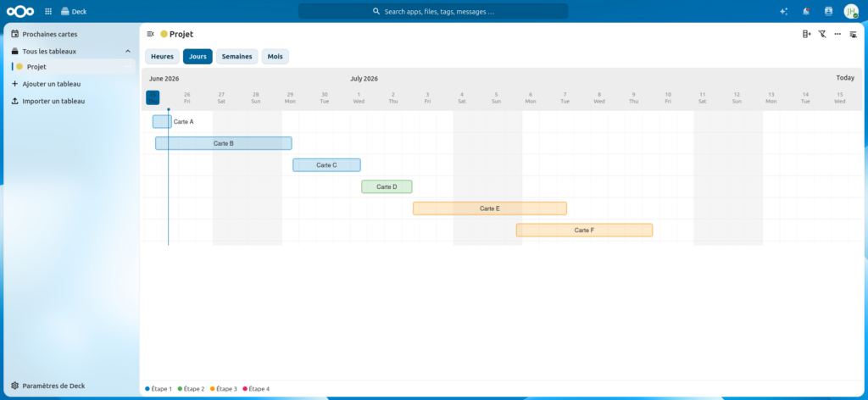Viewport: 868px width, 400px height.
Task: Open the contacts menu icon
Action: tap(828, 11)
